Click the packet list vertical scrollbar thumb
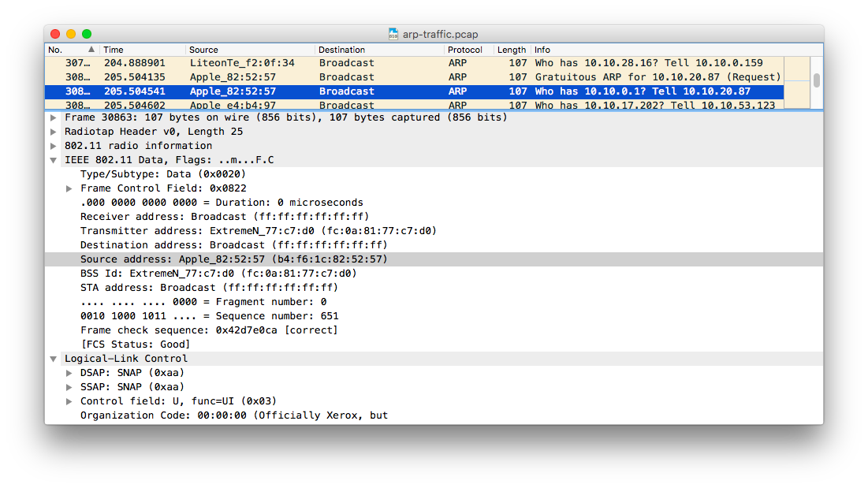Viewport: 868px width, 488px height. (817, 80)
